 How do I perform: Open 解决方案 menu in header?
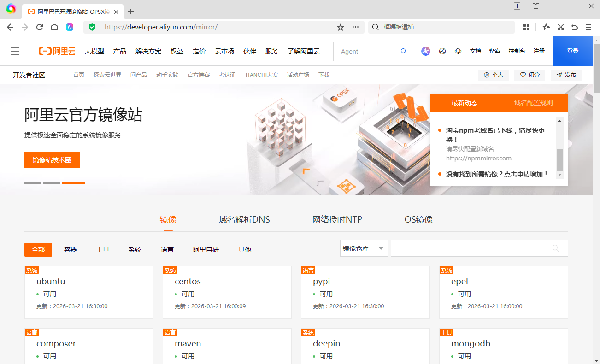tap(148, 51)
